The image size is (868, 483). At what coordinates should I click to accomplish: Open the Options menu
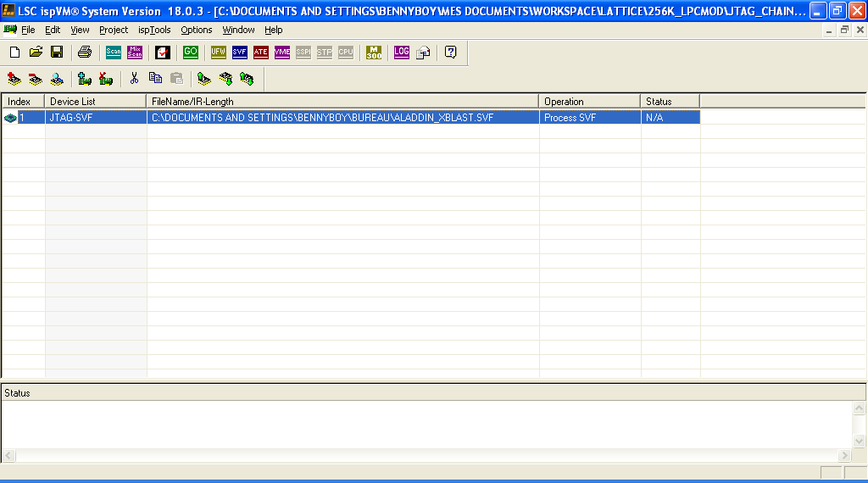tap(197, 30)
